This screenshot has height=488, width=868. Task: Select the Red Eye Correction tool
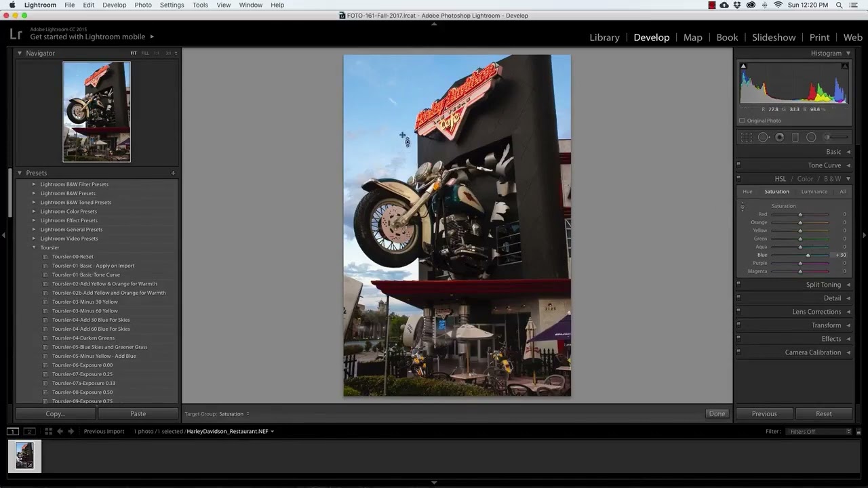pos(779,137)
